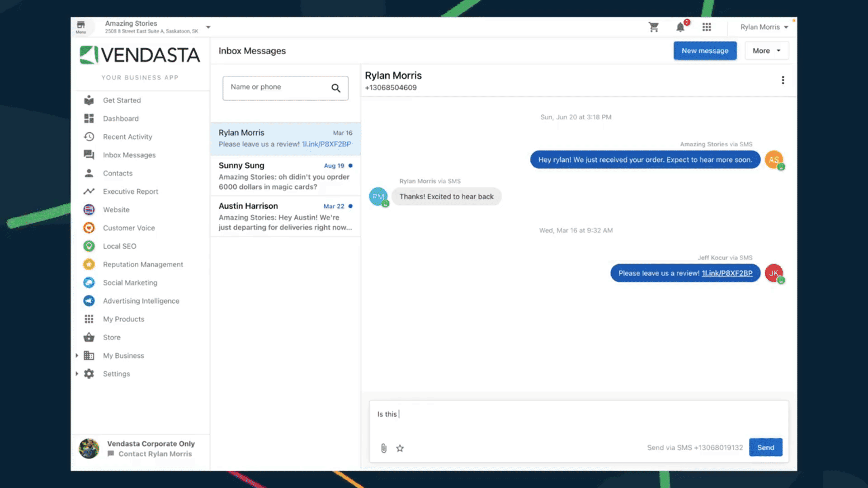The width and height of the screenshot is (868, 488).
Task: Click the Inbox Messages sidebar icon
Action: [x=88, y=155]
